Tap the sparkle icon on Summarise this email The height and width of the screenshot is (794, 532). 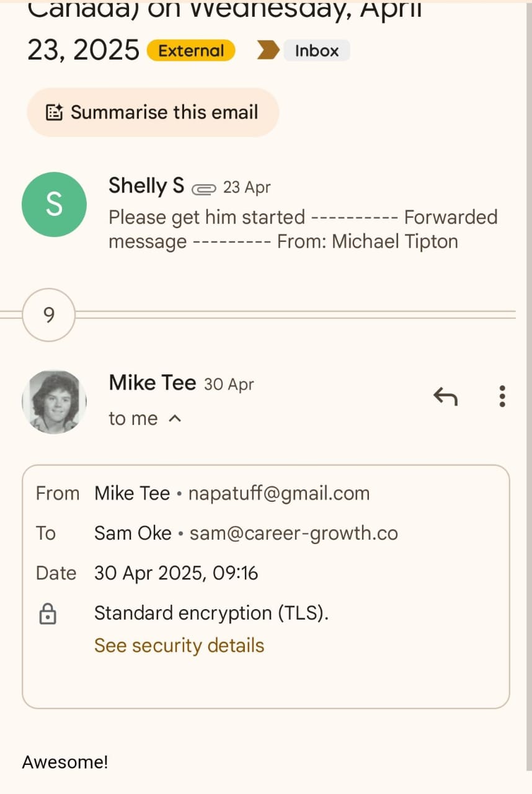55,112
